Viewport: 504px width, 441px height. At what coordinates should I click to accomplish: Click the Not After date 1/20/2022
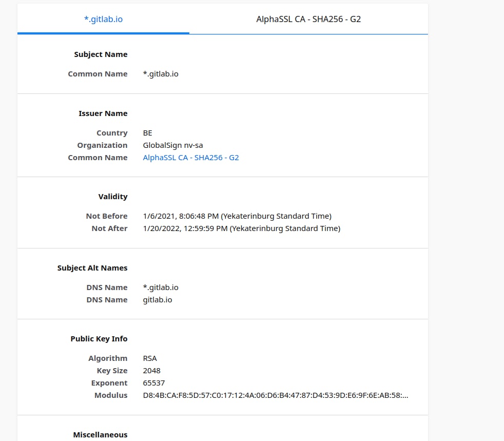[242, 228]
